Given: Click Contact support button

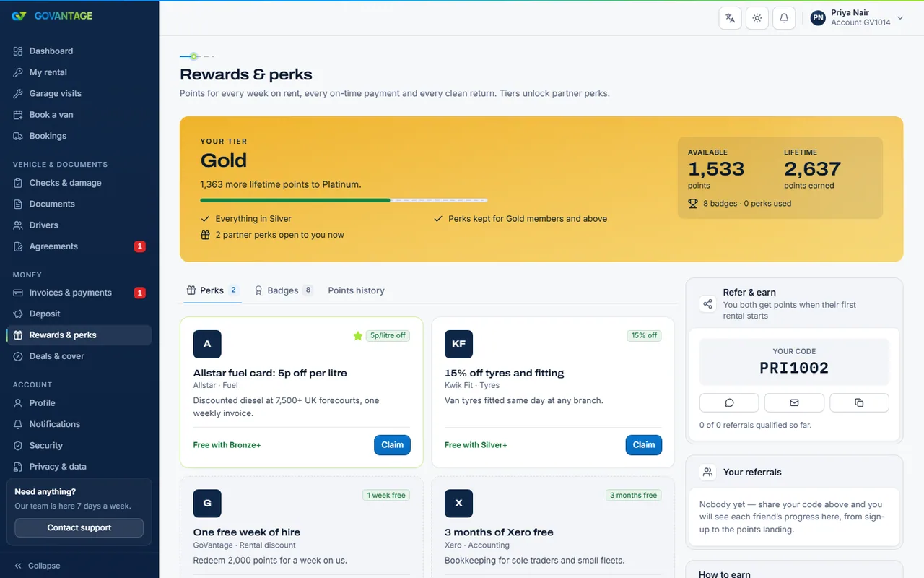Looking at the screenshot, I should pos(79,527).
